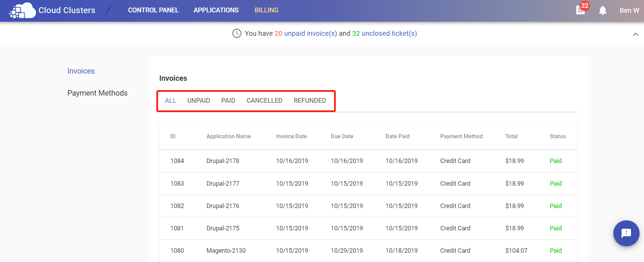
Task: Click the Cloud Clusters brand name
Action: 67,10
